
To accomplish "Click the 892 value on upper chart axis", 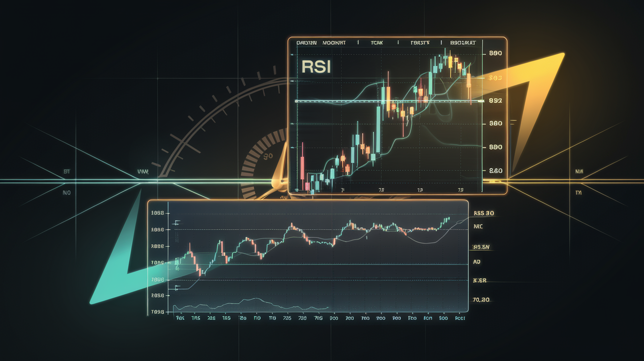I will (495, 101).
